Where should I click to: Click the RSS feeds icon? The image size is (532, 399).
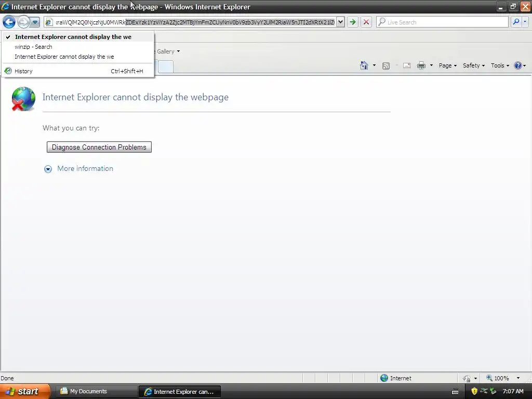click(x=386, y=66)
